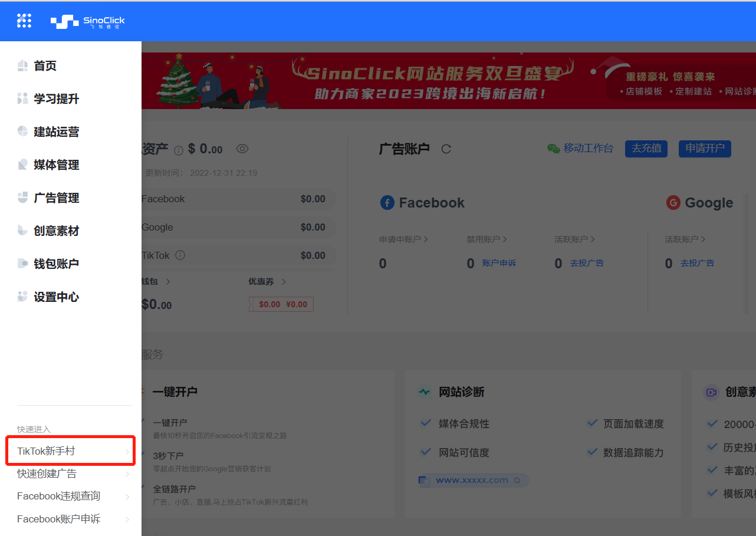
Task: Open the app grid launcher icon
Action: (x=24, y=21)
